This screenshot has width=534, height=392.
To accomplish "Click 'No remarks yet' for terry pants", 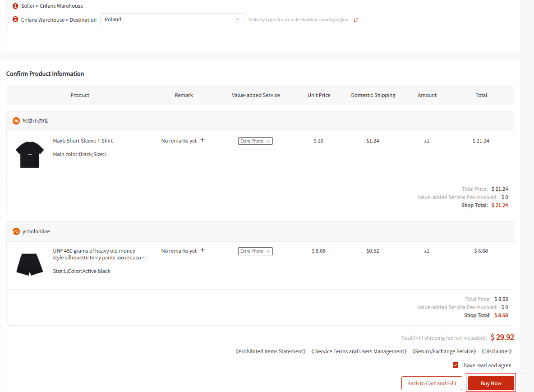I will [179, 251].
